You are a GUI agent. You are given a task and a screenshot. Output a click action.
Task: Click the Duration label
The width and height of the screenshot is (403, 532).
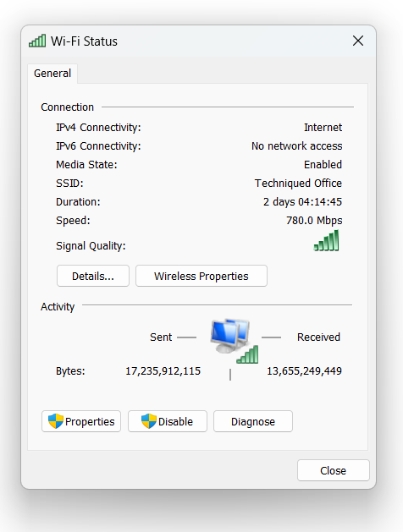click(x=78, y=202)
